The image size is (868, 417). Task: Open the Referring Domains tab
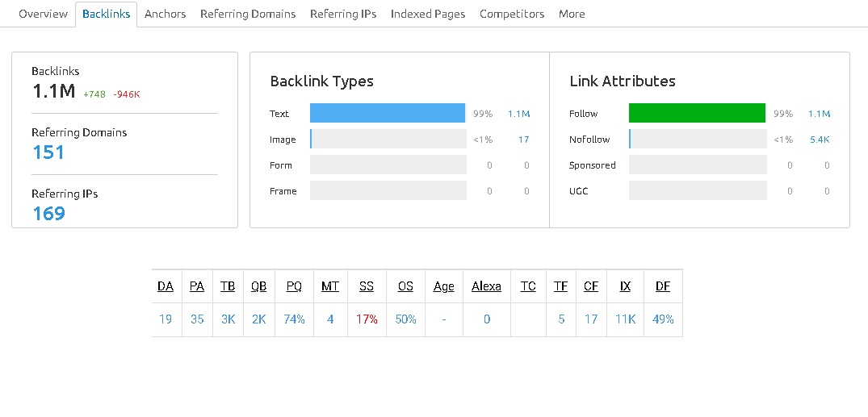point(248,14)
